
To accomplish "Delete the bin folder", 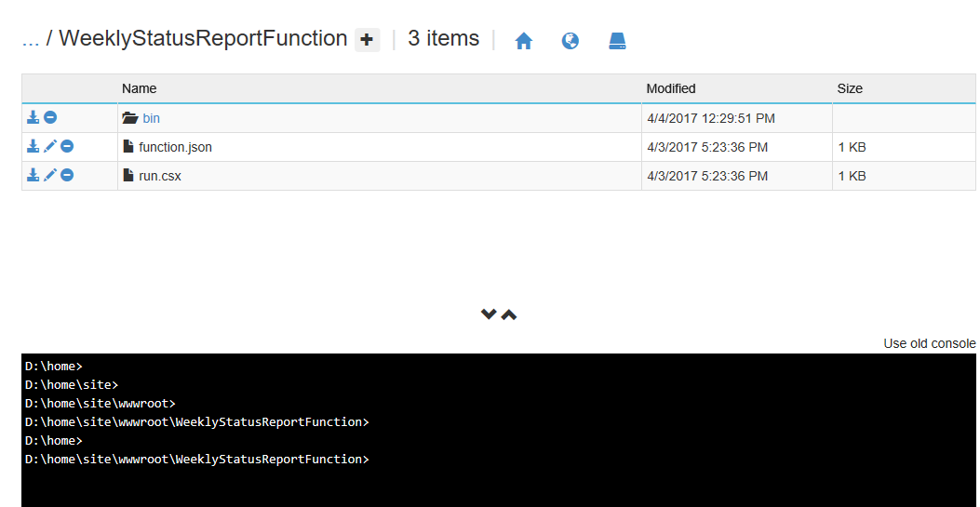I will 50,118.
